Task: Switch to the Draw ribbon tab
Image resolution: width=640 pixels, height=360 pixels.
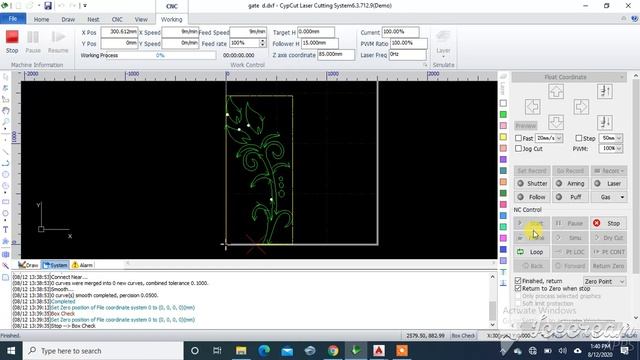Action: (68, 19)
